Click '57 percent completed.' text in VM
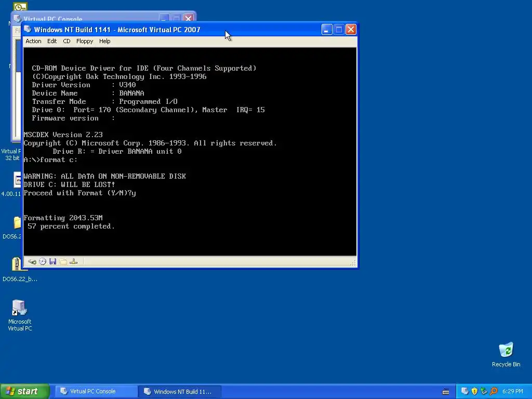Screen dimensions: 532x399 (x=71, y=227)
